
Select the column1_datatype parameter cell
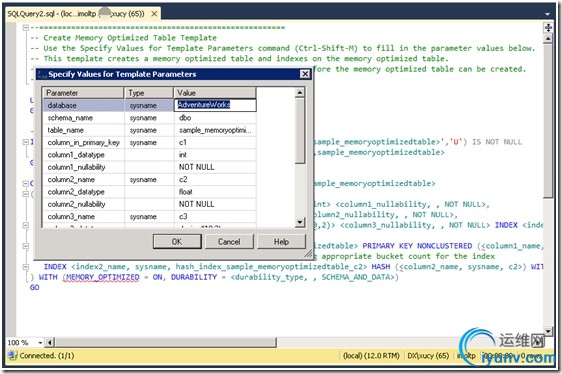click(x=84, y=155)
